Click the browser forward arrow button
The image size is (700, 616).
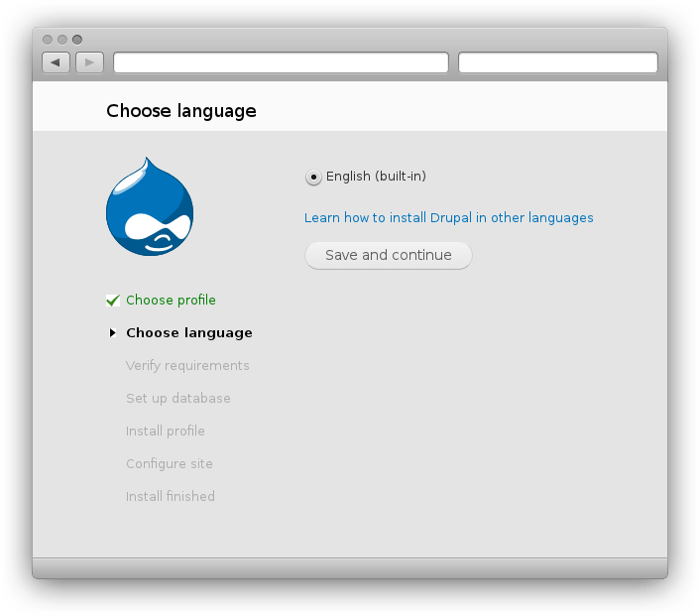(90, 62)
